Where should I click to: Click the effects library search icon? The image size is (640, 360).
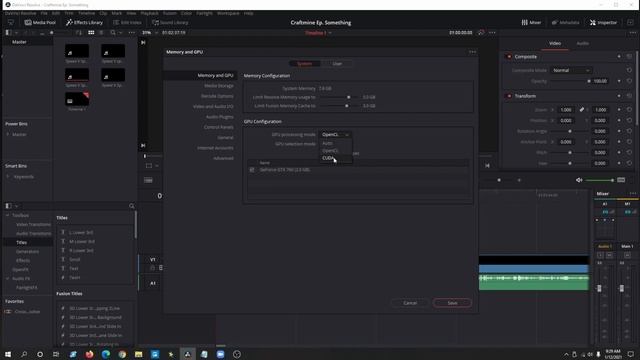pos(131,206)
